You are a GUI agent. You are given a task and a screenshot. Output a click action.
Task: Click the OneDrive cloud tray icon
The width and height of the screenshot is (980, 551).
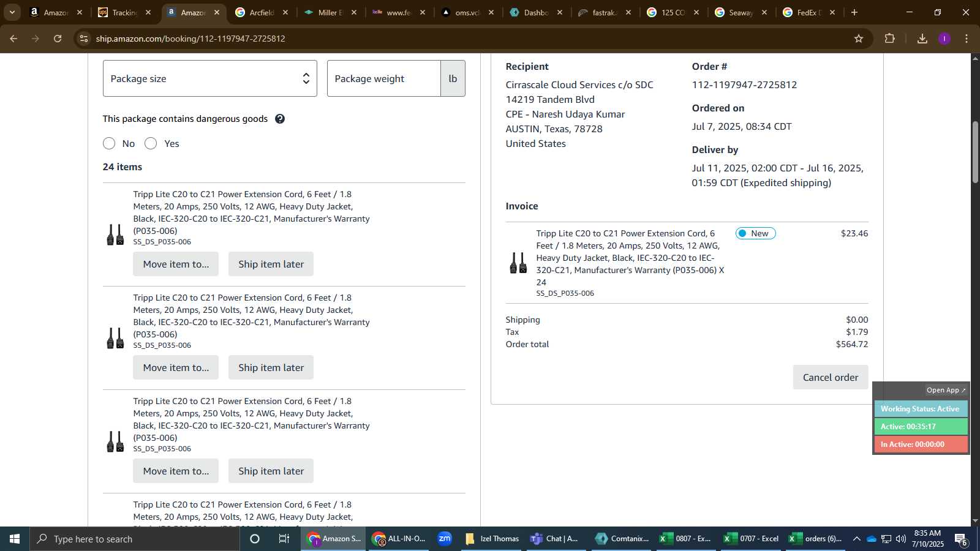pyautogui.click(x=871, y=539)
